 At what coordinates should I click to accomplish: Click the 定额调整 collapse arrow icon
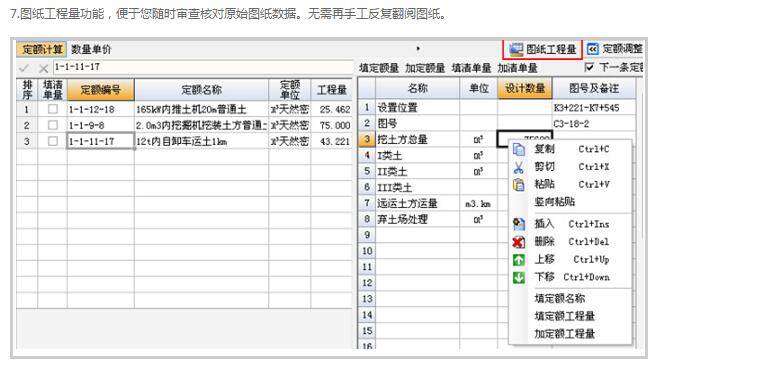point(593,49)
